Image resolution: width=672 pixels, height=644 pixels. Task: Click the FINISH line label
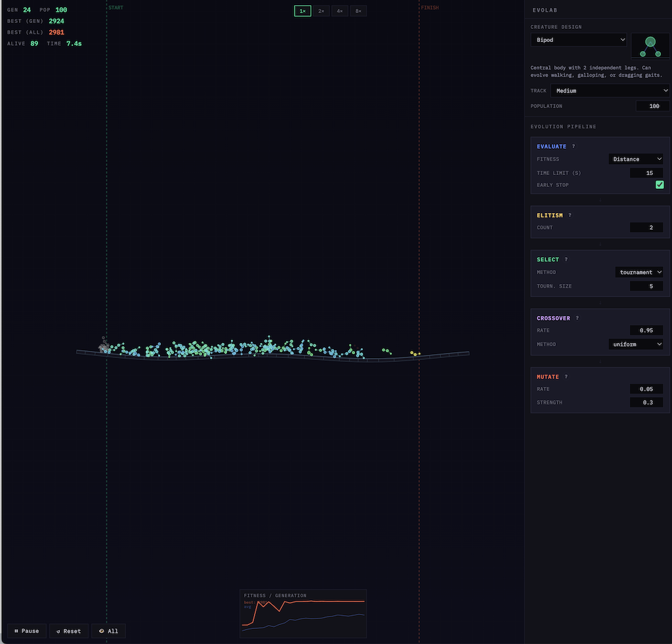pyautogui.click(x=430, y=8)
